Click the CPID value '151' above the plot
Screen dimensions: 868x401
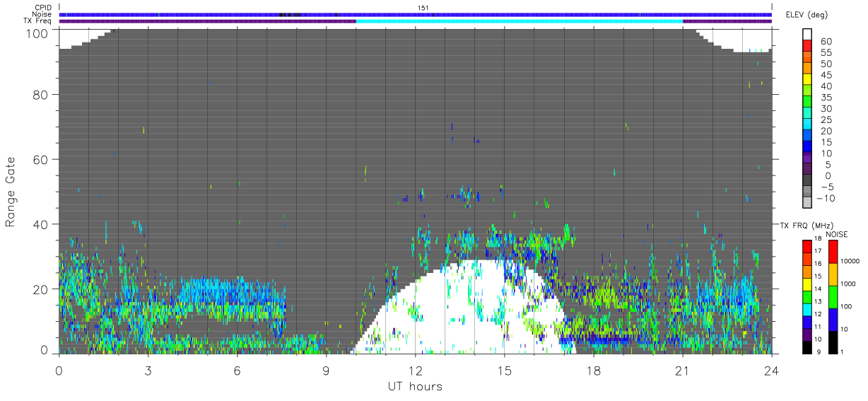click(423, 8)
